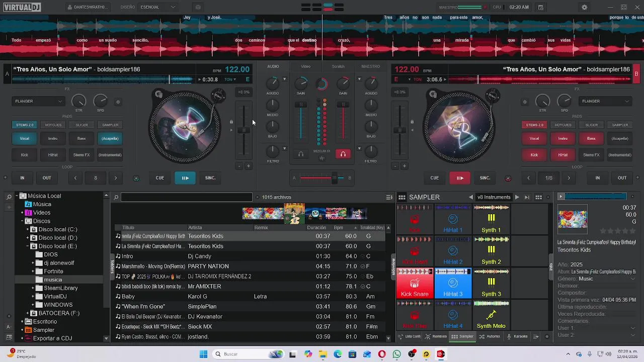Toggle left deck headphone cue icon
644x362 pixels.
[x=301, y=154]
